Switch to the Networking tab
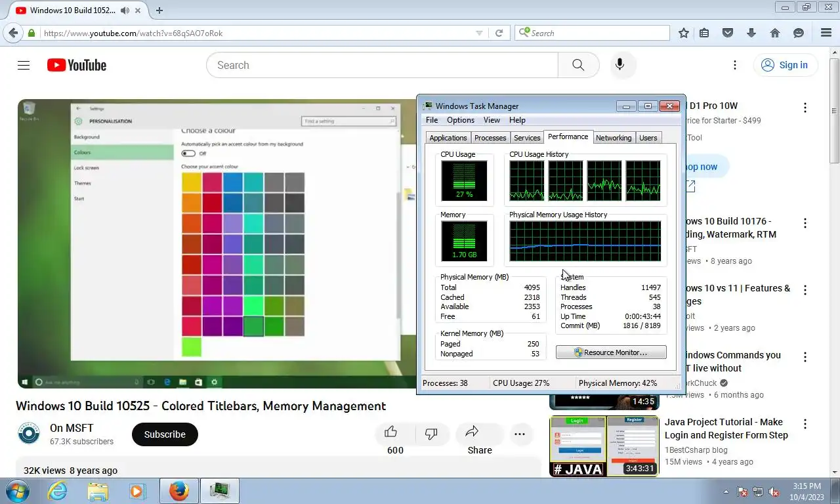This screenshot has height=504, width=840. tap(614, 138)
